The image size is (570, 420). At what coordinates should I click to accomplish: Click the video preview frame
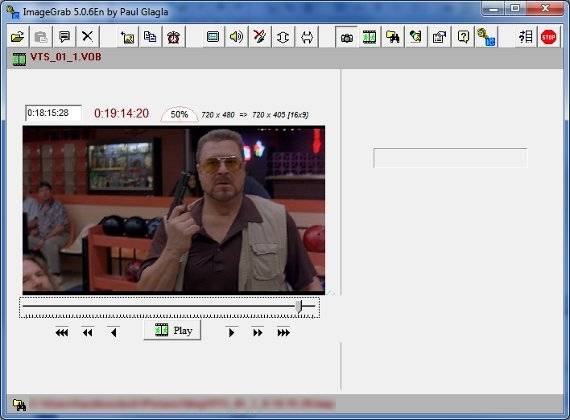tap(174, 210)
